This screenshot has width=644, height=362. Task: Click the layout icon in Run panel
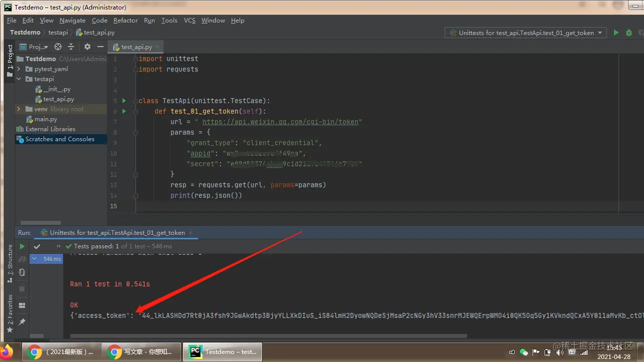(22, 305)
